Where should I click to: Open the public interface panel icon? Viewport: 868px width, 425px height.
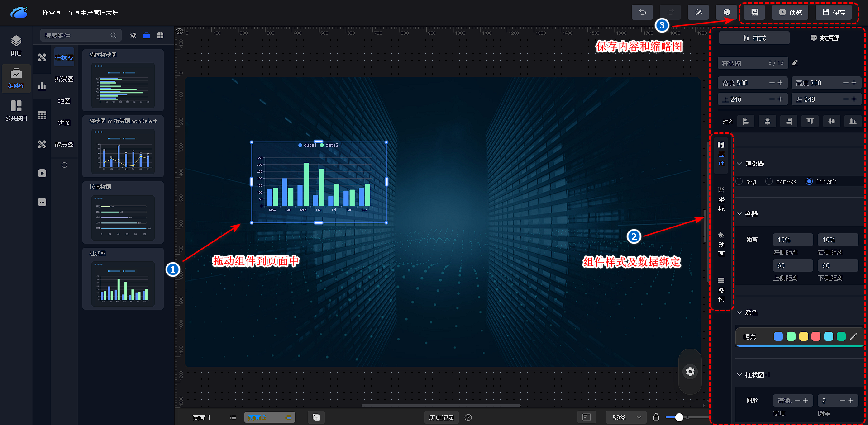16,110
